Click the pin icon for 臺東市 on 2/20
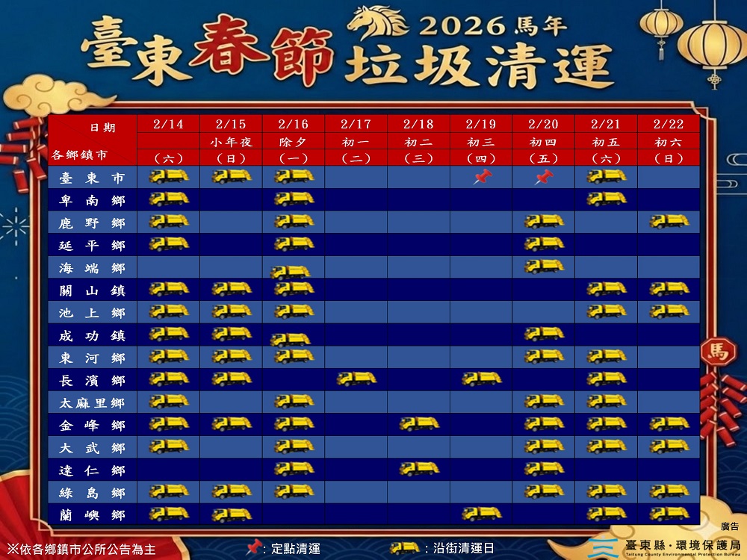The height and width of the screenshot is (560, 747). (x=545, y=177)
